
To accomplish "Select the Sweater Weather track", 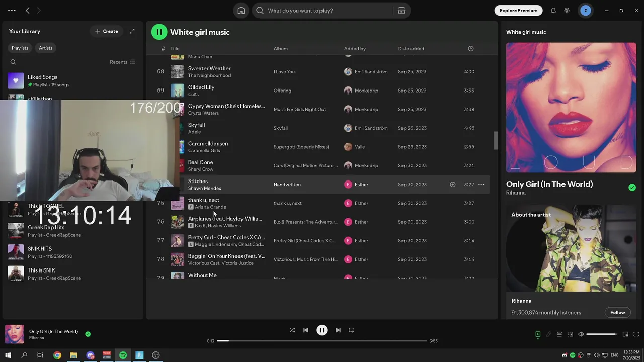I will [x=209, y=68].
